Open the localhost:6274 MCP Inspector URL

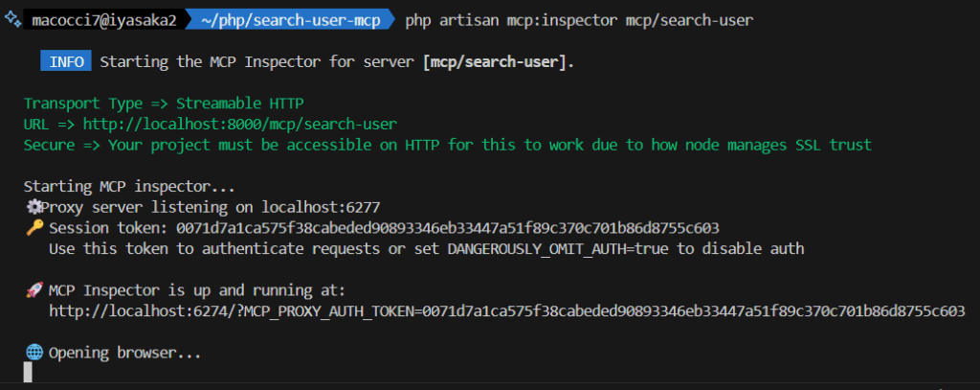click(507, 311)
